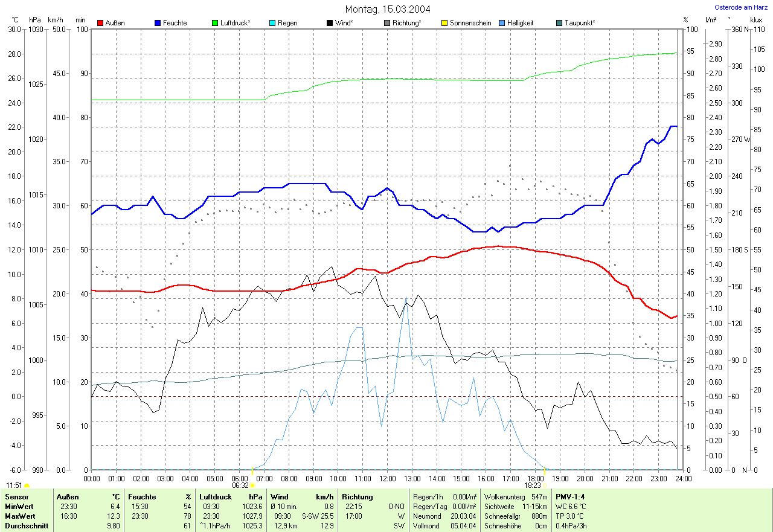
Task: Click the yellow Sonnenschein legend swatch
Action: pyautogui.click(x=444, y=23)
